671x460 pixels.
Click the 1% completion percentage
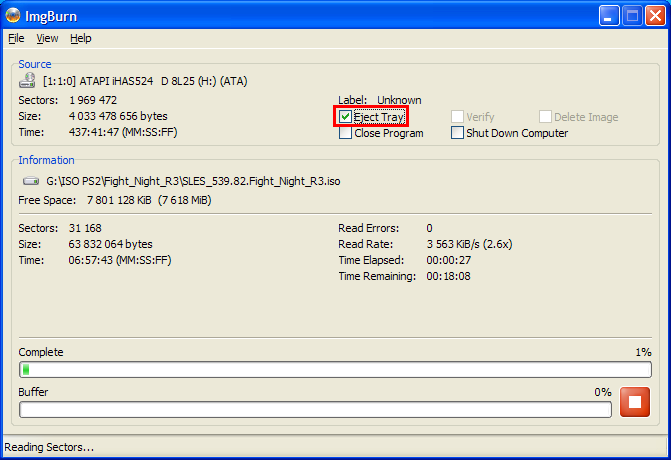coord(643,352)
